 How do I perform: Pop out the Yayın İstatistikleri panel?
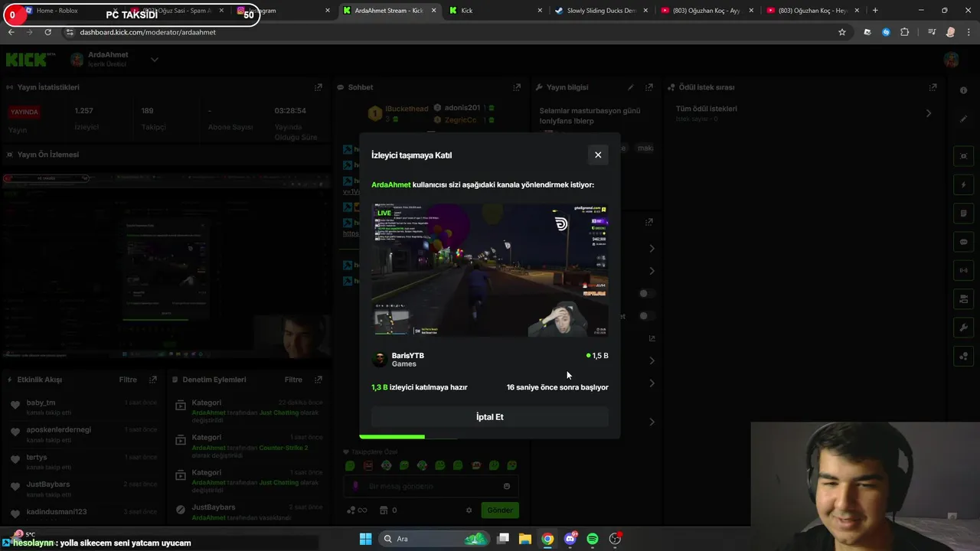pyautogui.click(x=318, y=87)
